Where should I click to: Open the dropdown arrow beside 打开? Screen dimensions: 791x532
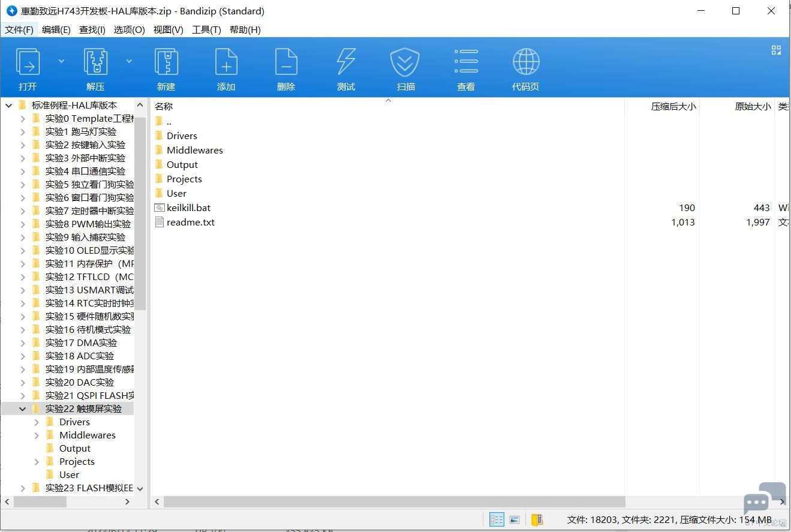coord(61,61)
